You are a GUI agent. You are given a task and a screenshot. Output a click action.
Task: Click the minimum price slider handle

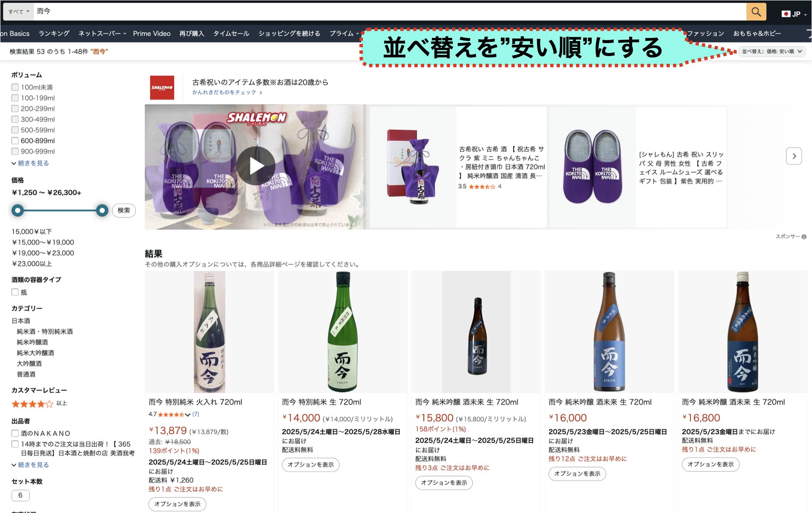(x=18, y=210)
